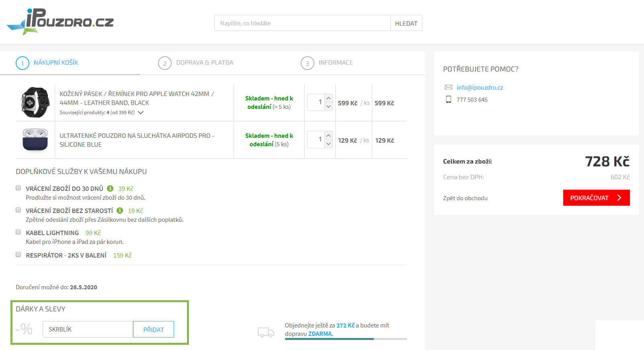Focus the search field Napište, co hledáte
The height and width of the screenshot is (350, 644).
(302, 23)
